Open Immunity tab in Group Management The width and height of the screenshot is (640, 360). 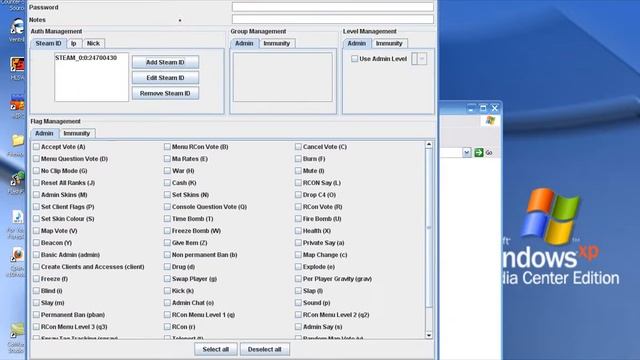point(276,43)
